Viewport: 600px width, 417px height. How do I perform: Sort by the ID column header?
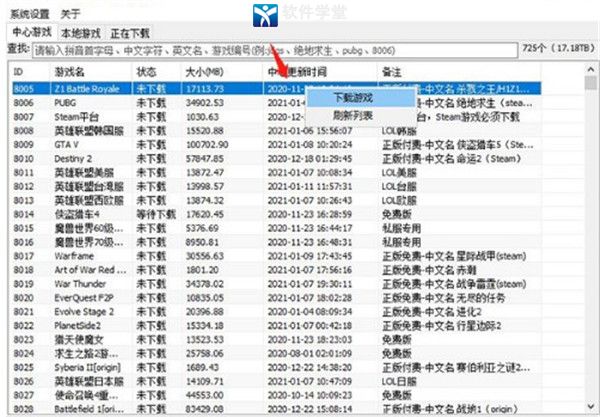29,72
